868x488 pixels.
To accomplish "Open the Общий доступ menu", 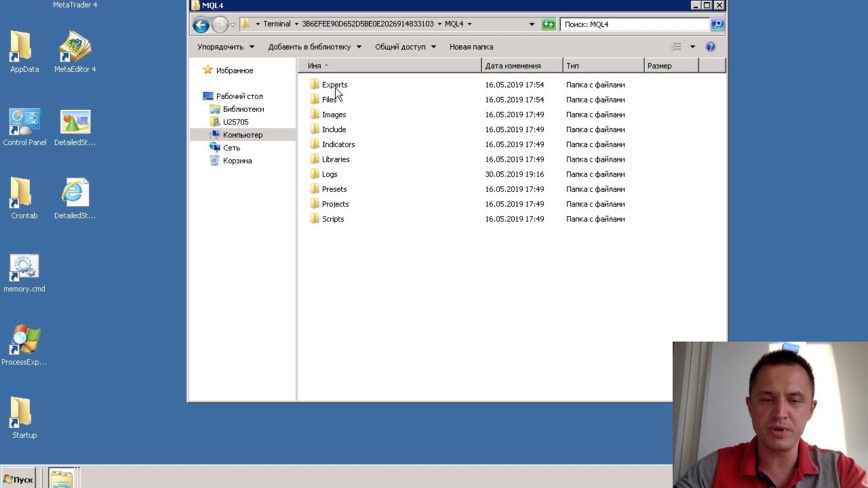I will click(406, 47).
